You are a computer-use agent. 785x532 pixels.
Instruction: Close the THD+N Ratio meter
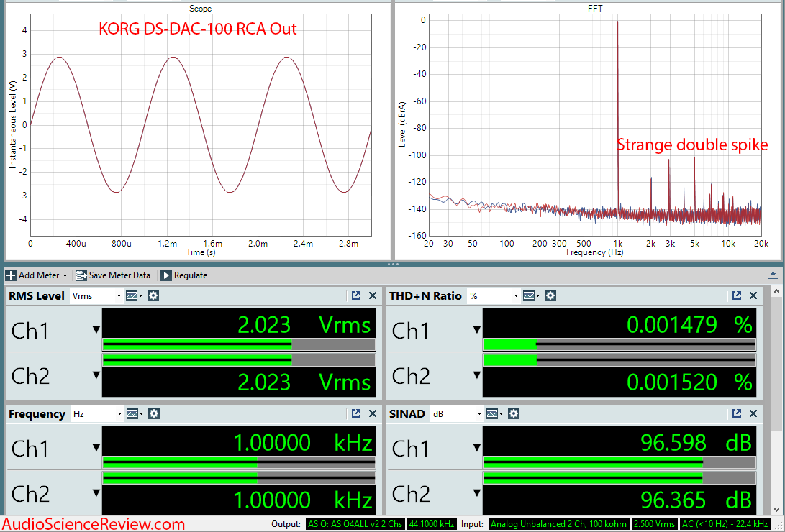click(753, 295)
